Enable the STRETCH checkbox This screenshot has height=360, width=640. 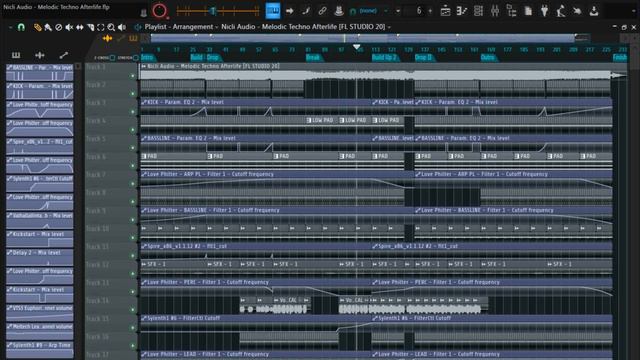click(x=135, y=58)
